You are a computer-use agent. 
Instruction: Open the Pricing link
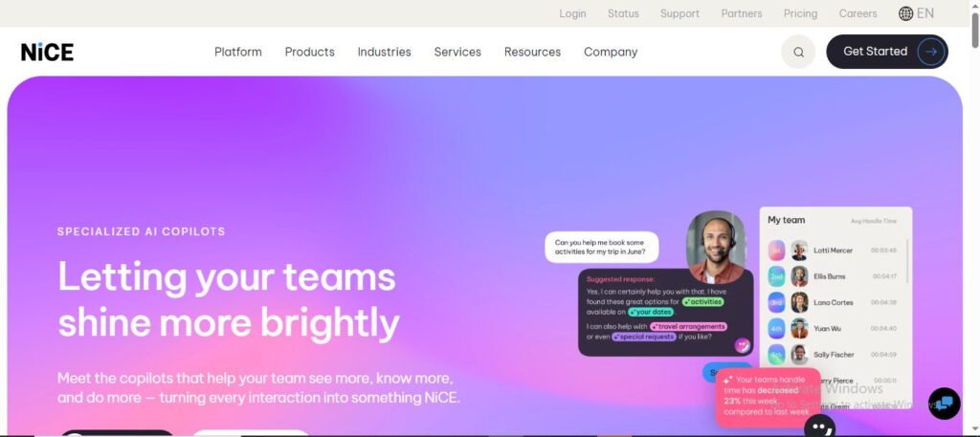[801, 13]
